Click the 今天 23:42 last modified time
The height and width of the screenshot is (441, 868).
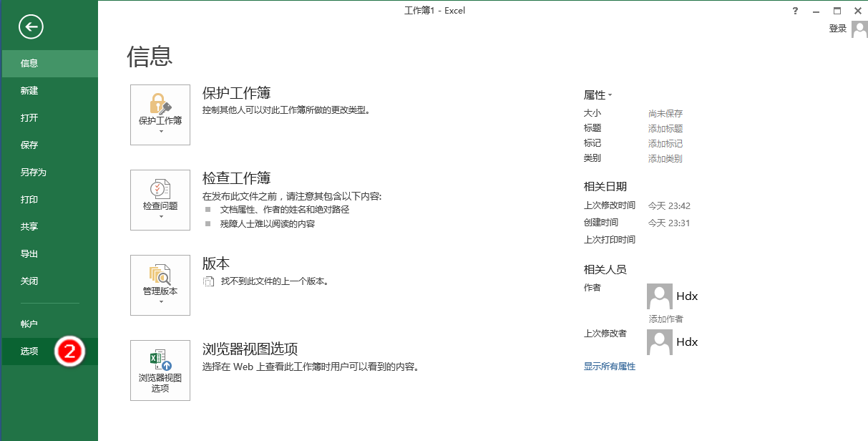[x=669, y=206]
